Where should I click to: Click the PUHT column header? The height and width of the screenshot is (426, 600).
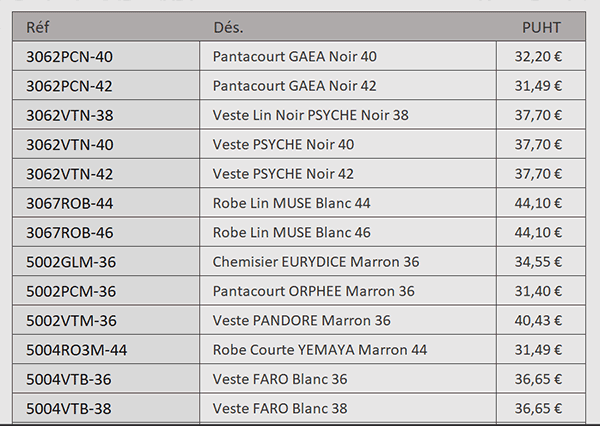(x=541, y=27)
